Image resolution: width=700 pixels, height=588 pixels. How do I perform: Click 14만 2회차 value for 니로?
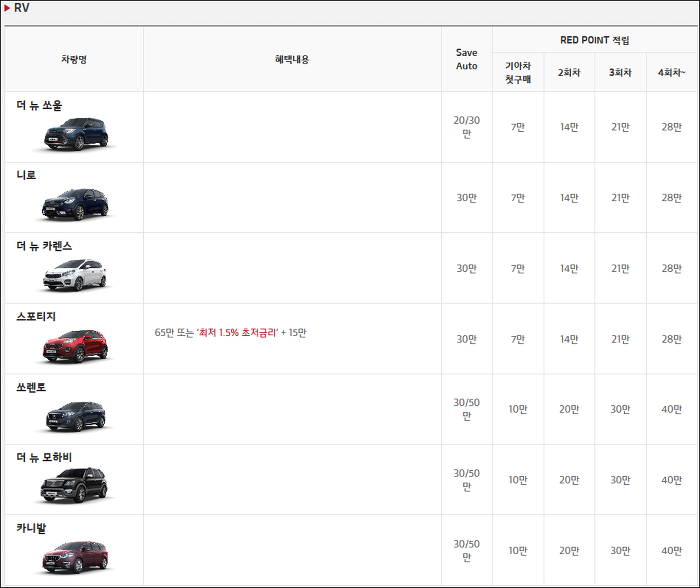(x=569, y=198)
